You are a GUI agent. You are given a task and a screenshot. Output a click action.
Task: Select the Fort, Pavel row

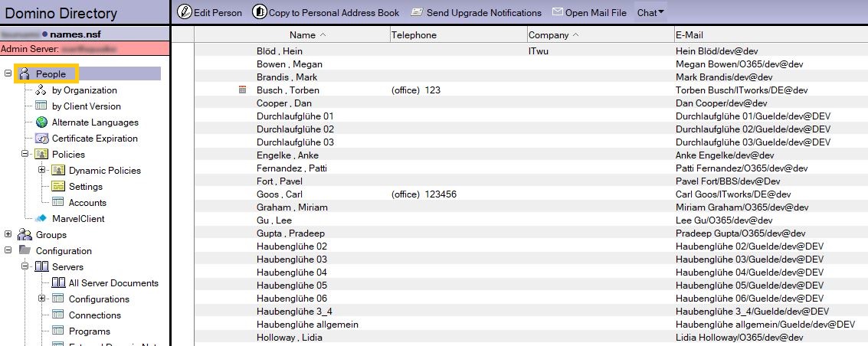click(531, 181)
